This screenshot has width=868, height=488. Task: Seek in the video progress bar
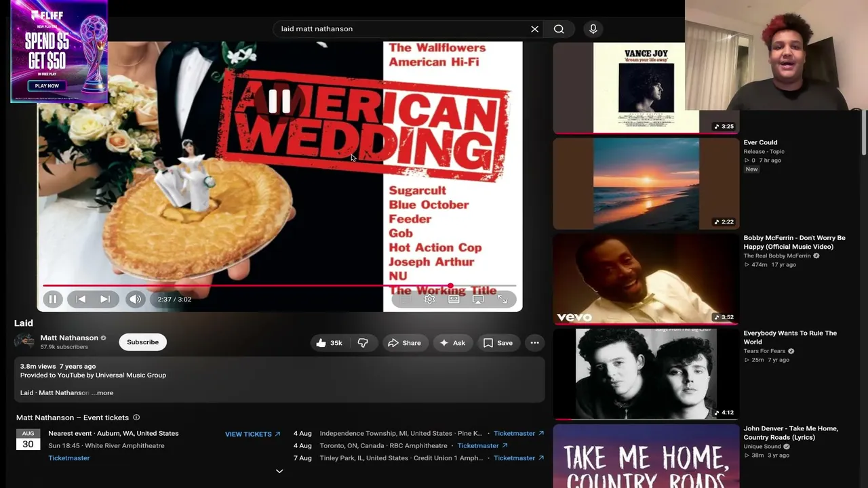[279, 285]
